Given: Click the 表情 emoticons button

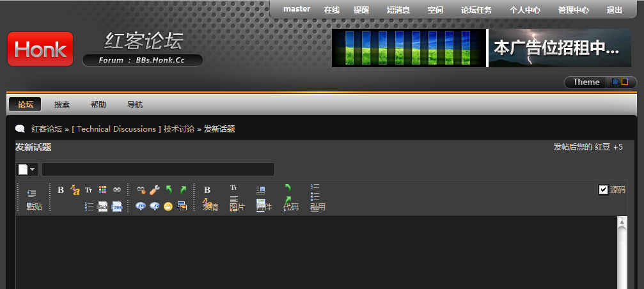Looking at the screenshot, I should tap(210, 207).
